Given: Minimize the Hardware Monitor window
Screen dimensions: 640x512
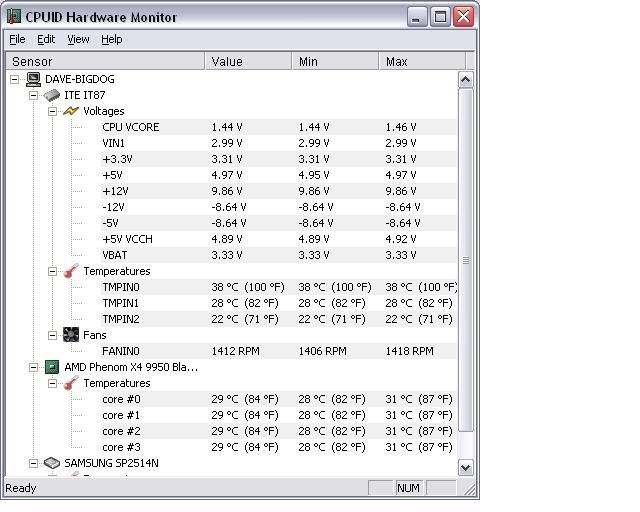Looking at the screenshot, I should pyautogui.click(x=417, y=17).
